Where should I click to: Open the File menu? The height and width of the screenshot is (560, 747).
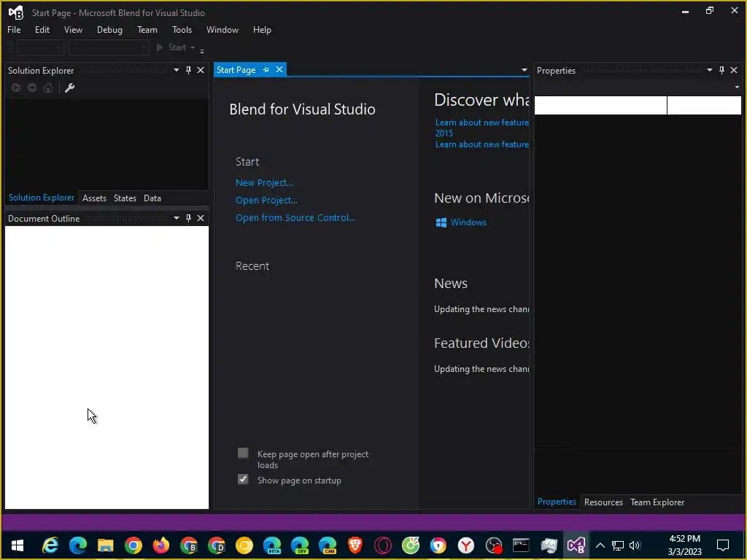tap(14, 29)
